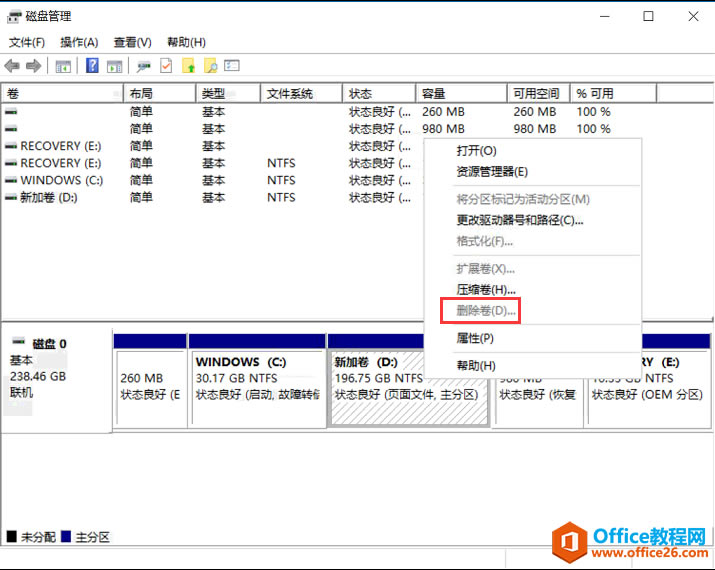
Task: Select the WINDOWS (C:) 30.17 GB partition block
Action: [x=258, y=381]
